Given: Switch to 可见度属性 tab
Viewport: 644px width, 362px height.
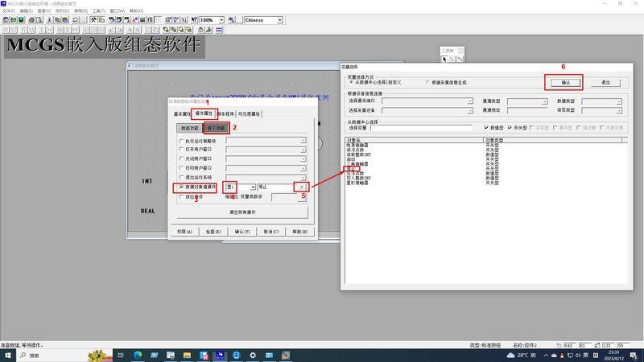Looking at the screenshot, I should 249,114.
